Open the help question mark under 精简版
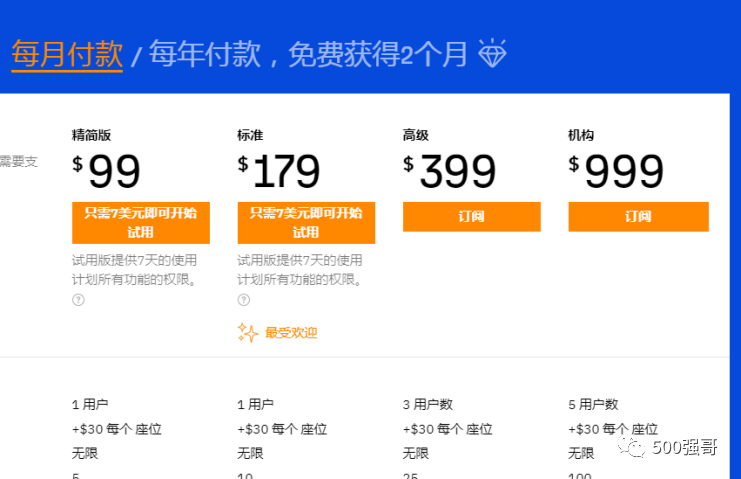This screenshot has width=741, height=479. pyautogui.click(x=78, y=299)
